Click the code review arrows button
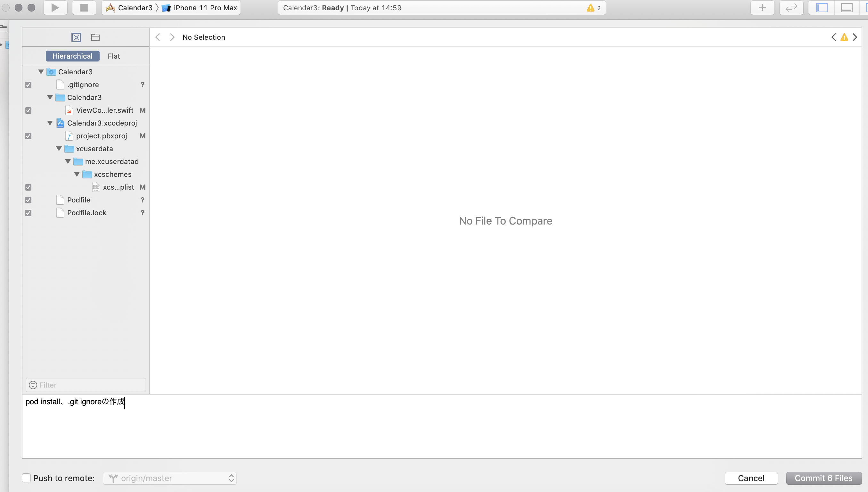This screenshot has width=868, height=492. [791, 8]
